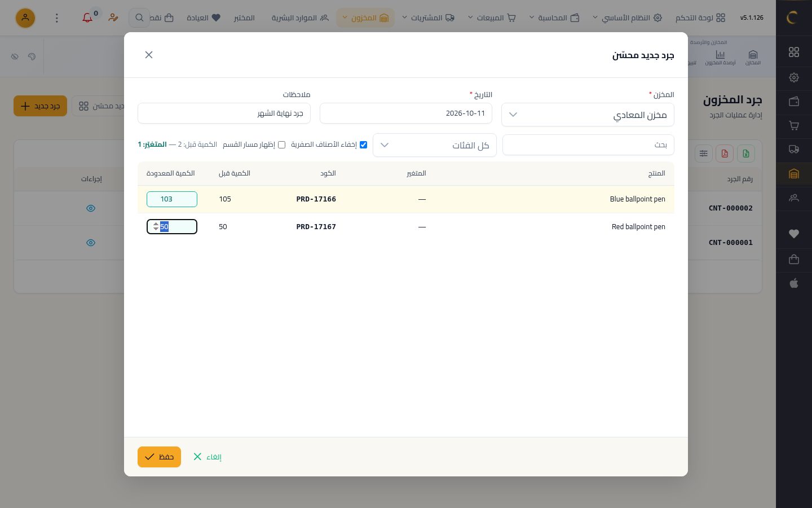Open the wallet icon in the sidebar
The width and height of the screenshot is (812, 508).
coord(794,102)
